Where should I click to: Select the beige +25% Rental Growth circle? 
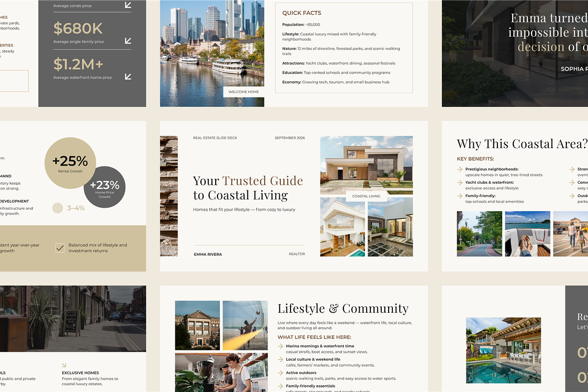click(70, 163)
